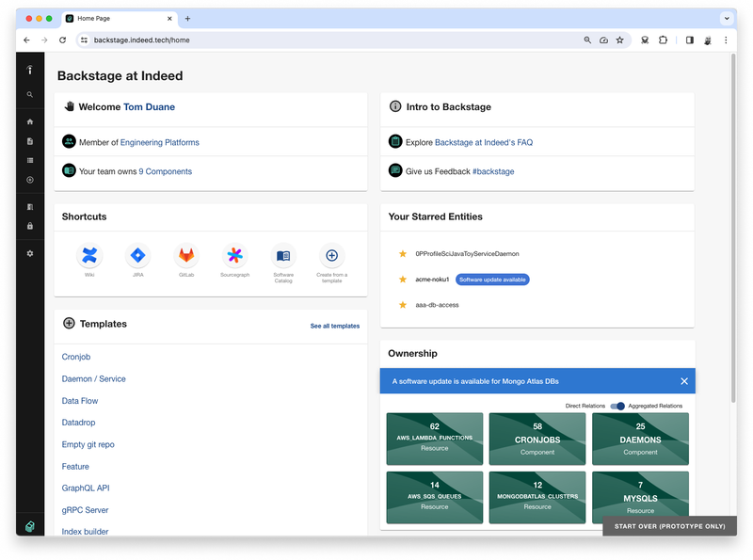Open the browser side panel icon
The height and width of the screenshot is (560, 753).
point(690,40)
